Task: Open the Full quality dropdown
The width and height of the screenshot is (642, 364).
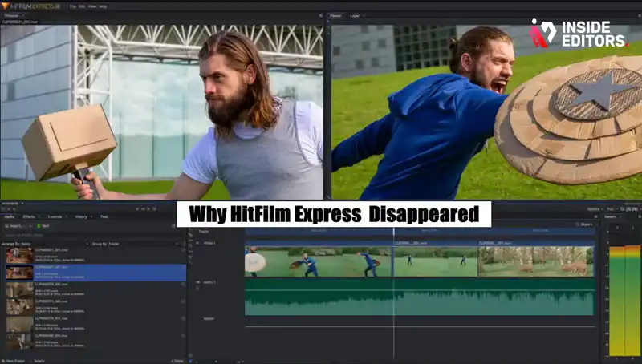Action: point(611,209)
